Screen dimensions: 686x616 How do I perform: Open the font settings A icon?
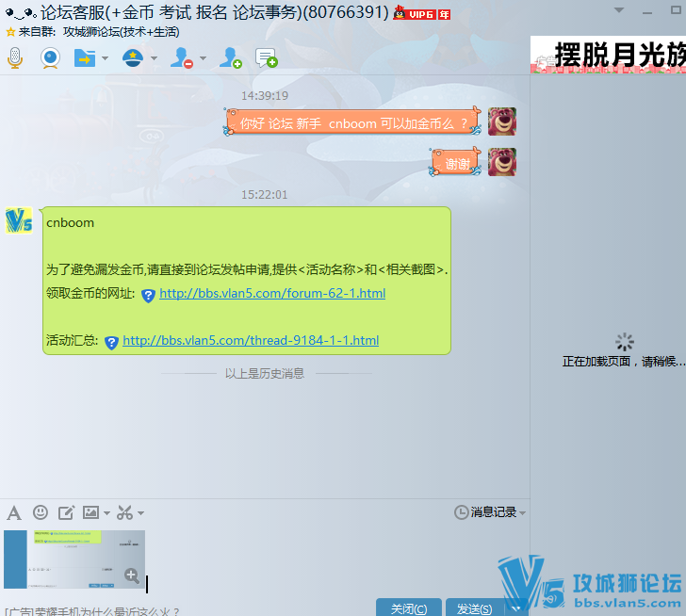tap(14, 512)
